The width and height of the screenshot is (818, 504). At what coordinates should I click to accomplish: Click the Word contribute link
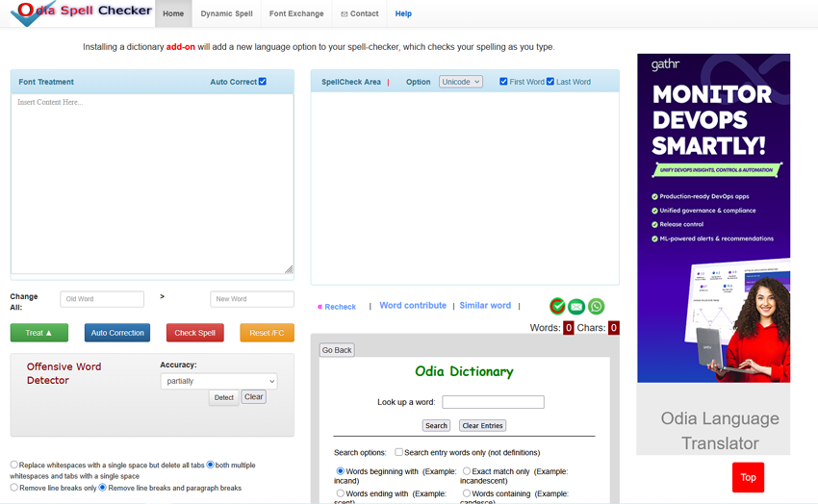(x=413, y=306)
